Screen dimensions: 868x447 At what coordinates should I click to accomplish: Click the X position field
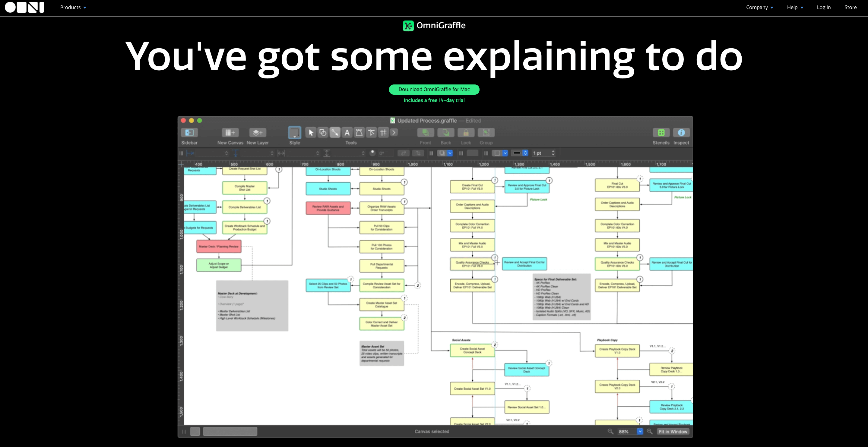(212, 153)
